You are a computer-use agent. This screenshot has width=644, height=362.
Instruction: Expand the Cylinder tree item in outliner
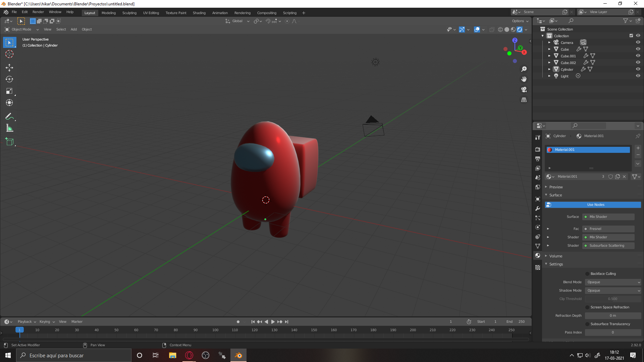click(x=549, y=69)
